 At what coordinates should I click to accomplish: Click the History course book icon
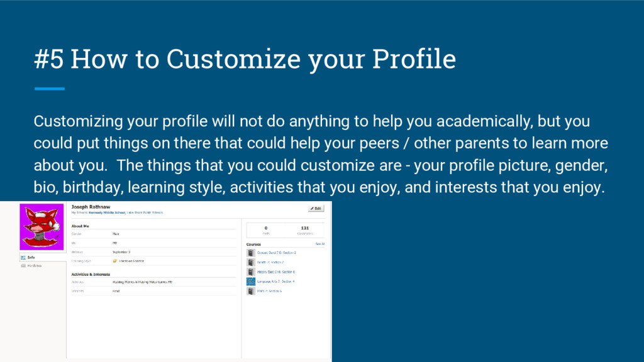click(250, 271)
